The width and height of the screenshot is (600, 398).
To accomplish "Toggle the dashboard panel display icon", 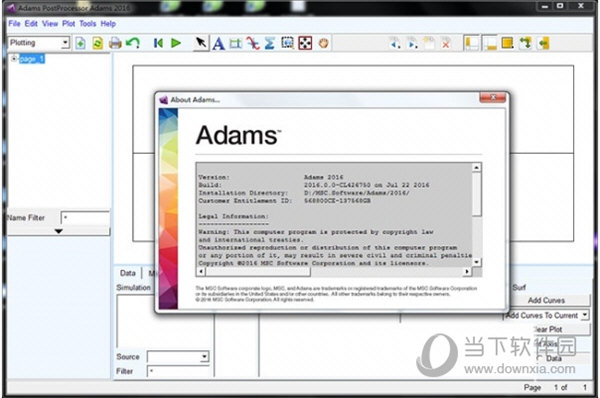I will 489,43.
